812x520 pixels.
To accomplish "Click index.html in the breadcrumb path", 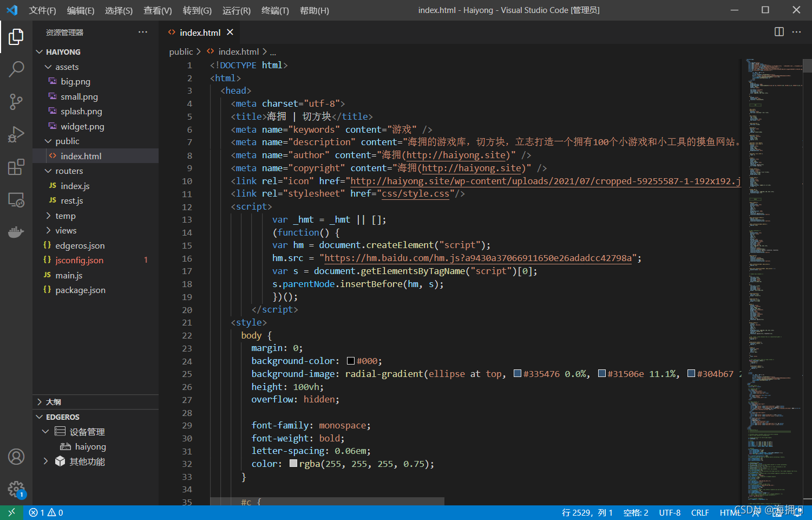I will [239, 51].
